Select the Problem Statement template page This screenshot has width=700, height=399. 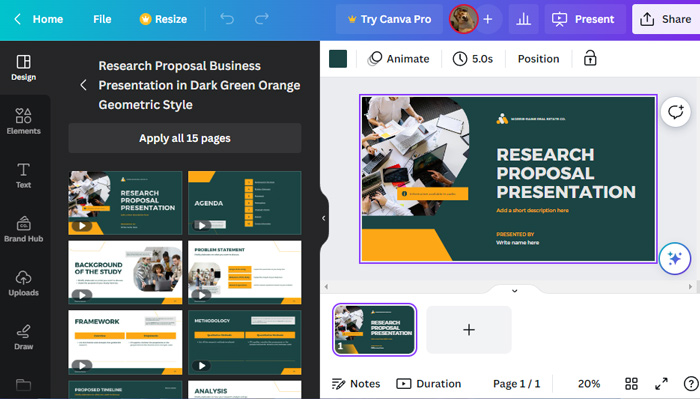click(x=245, y=272)
